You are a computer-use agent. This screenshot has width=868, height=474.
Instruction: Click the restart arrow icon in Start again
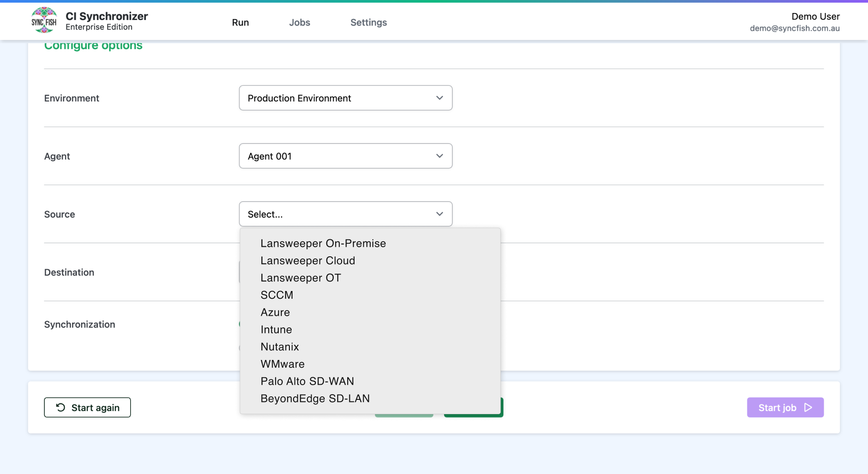click(61, 408)
